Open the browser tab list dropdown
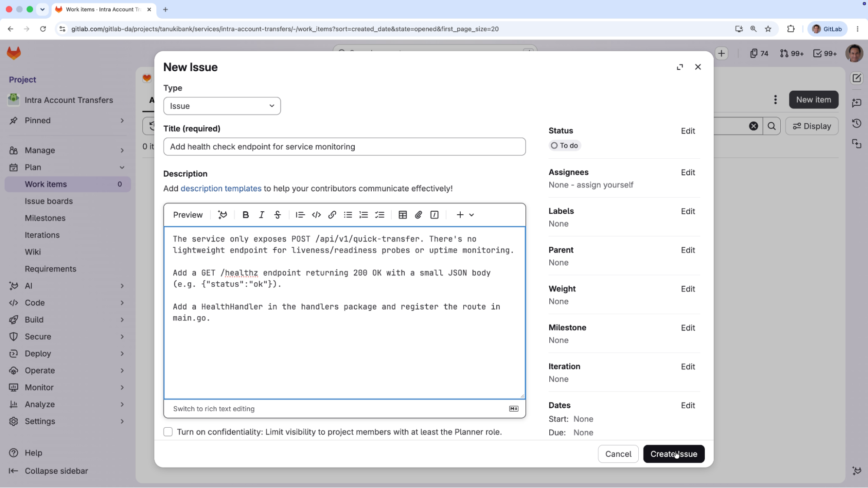 coord(43,9)
